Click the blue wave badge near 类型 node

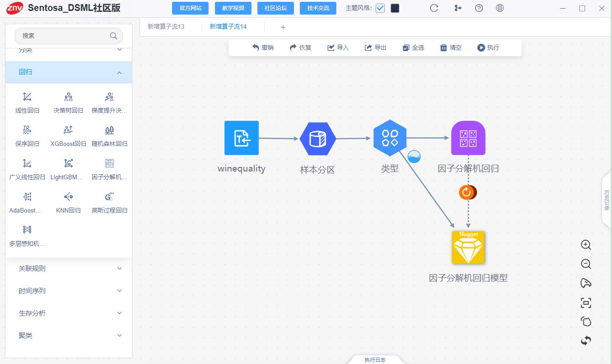(x=414, y=156)
